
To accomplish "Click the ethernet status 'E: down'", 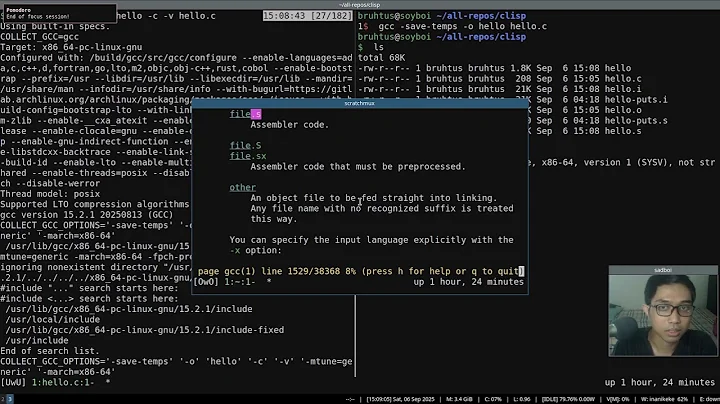I will pyautogui.click(x=709, y=399).
